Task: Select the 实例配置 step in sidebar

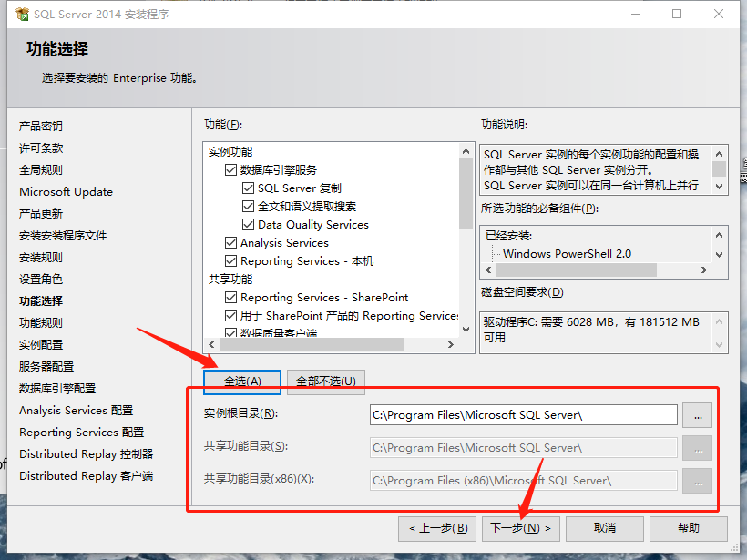Action: tap(41, 345)
